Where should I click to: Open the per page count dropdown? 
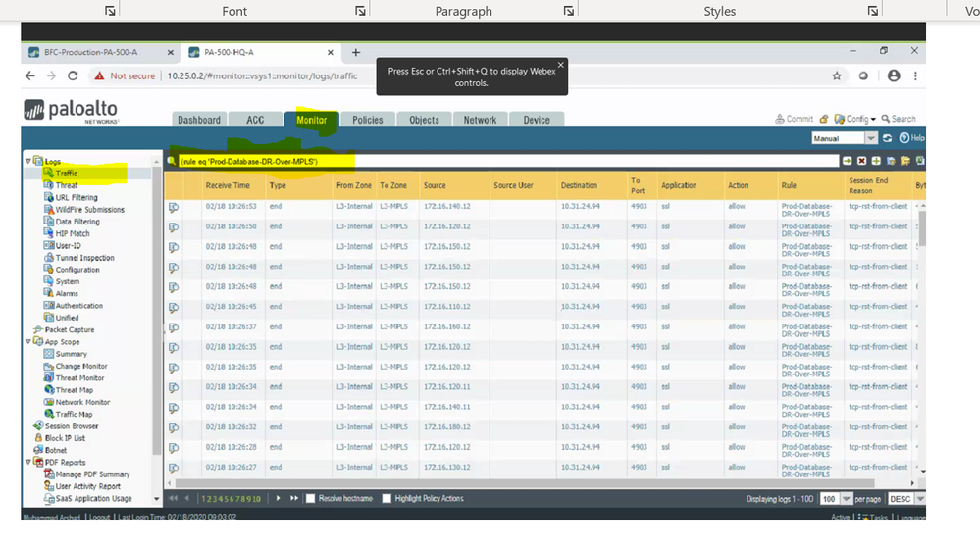point(847,499)
